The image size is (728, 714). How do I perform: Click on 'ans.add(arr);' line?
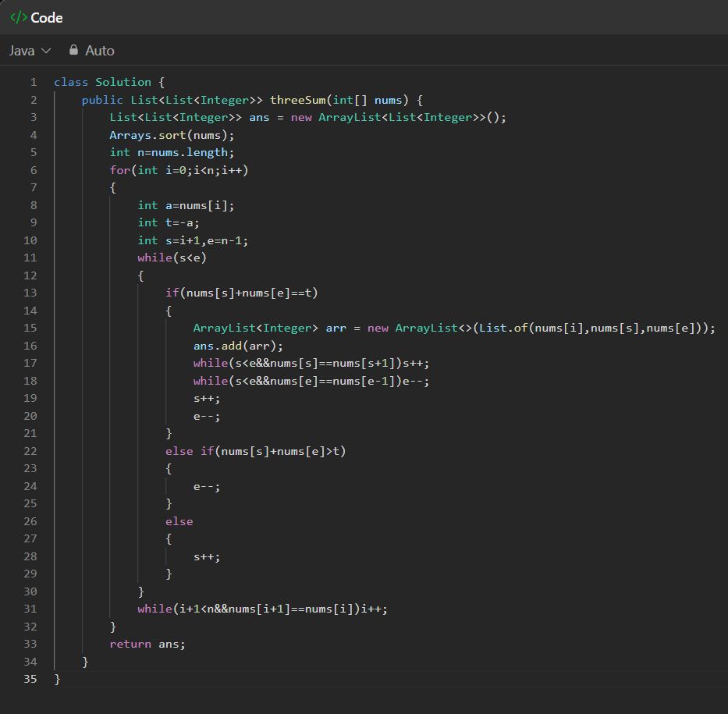[x=239, y=346]
